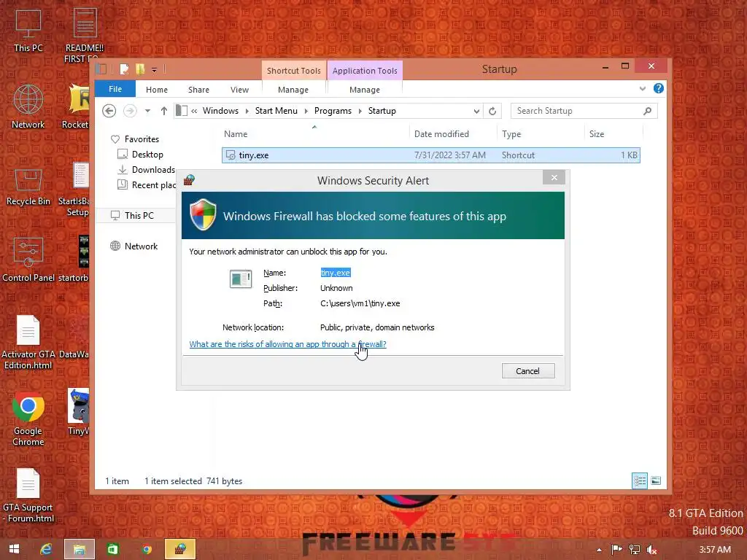Screen dimensions: 747x560
Task: Launch Google Chrome from desktop
Action: click(x=28, y=419)
